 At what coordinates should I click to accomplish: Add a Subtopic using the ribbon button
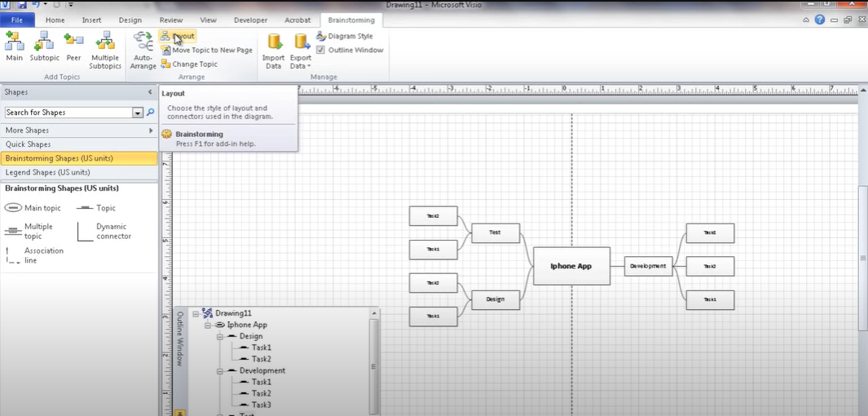point(44,46)
